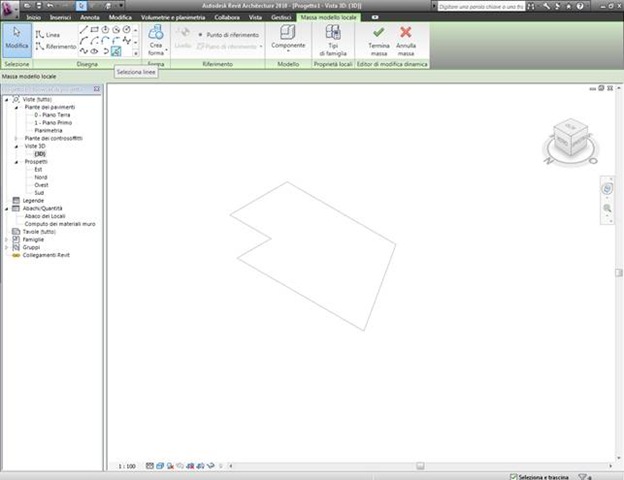The width and height of the screenshot is (624, 480).
Task: Open Tipi di famiglia properties
Action: (333, 40)
